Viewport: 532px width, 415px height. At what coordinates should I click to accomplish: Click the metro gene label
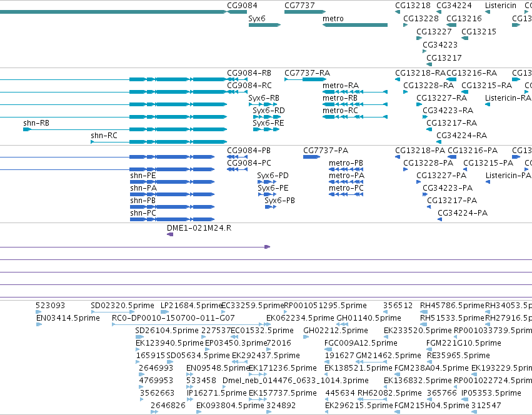point(333,19)
